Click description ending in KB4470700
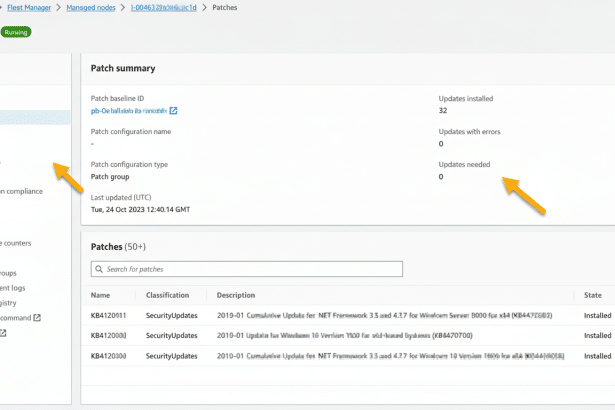 344,336
